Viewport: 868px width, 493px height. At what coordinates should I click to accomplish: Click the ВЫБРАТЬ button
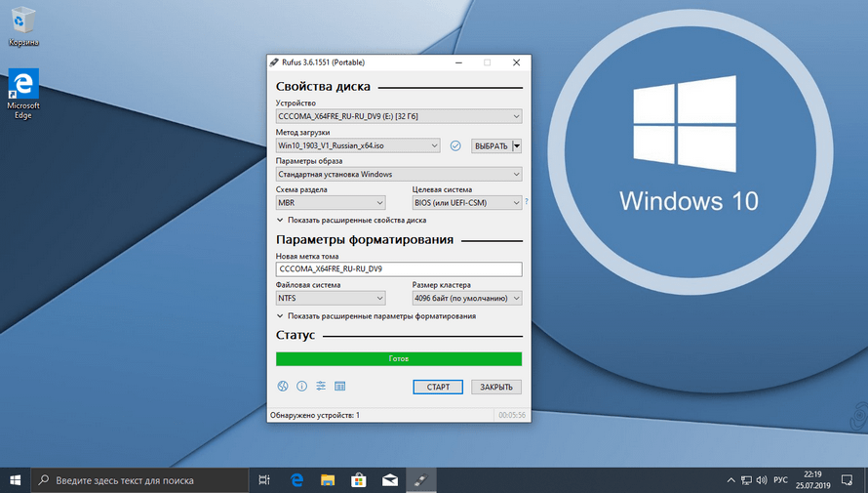tap(492, 145)
